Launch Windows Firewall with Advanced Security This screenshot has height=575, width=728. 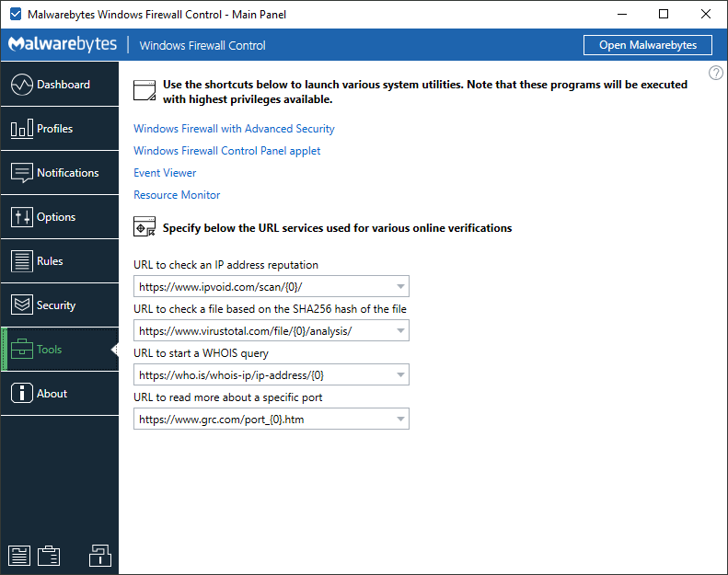[234, 129]
